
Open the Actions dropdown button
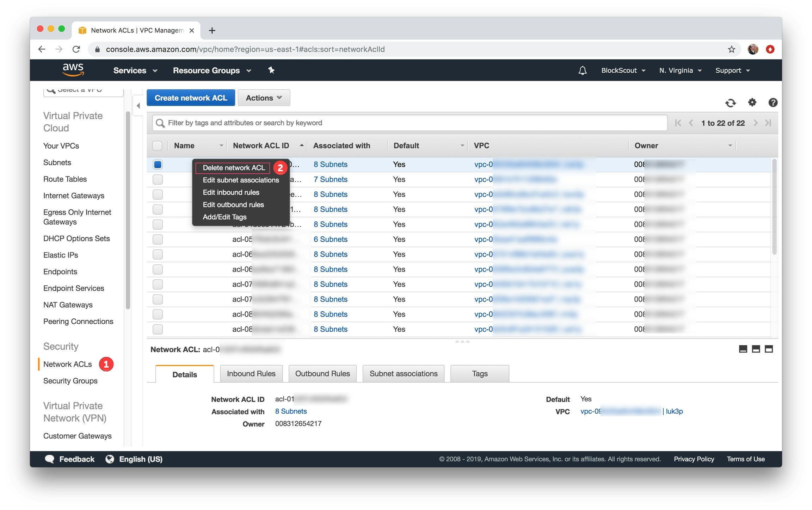coord(264,98)
